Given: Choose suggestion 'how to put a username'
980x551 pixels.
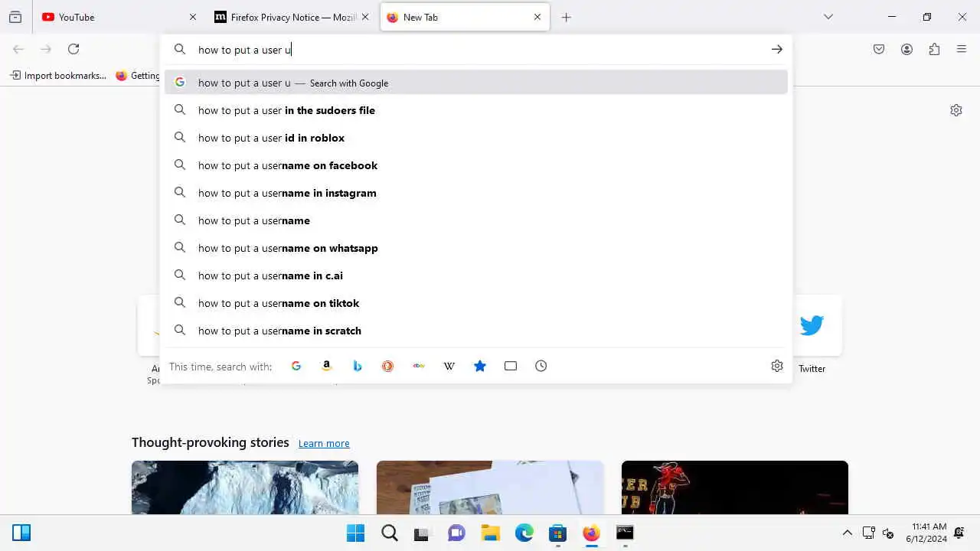Looking at the screenshot, I should point(476,220).
